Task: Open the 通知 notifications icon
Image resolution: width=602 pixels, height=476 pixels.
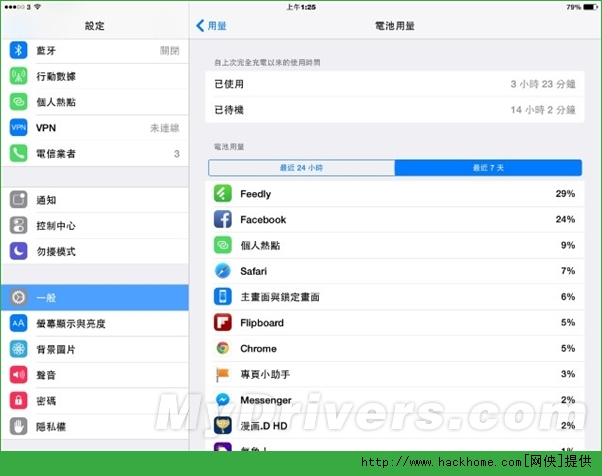Action: 18,200
